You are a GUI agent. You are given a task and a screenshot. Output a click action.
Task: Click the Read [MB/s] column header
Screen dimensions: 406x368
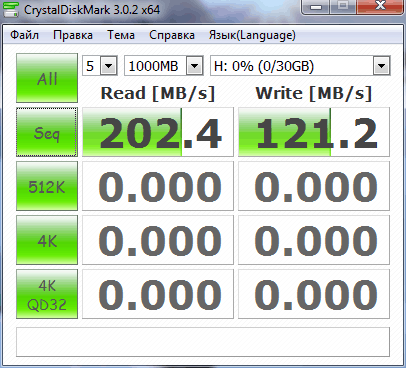point(158,93)
